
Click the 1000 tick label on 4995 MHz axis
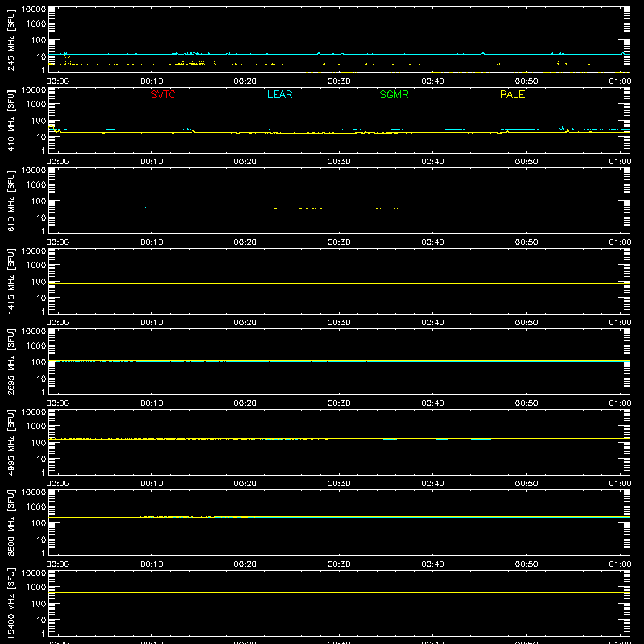click(x=36, y=427)
